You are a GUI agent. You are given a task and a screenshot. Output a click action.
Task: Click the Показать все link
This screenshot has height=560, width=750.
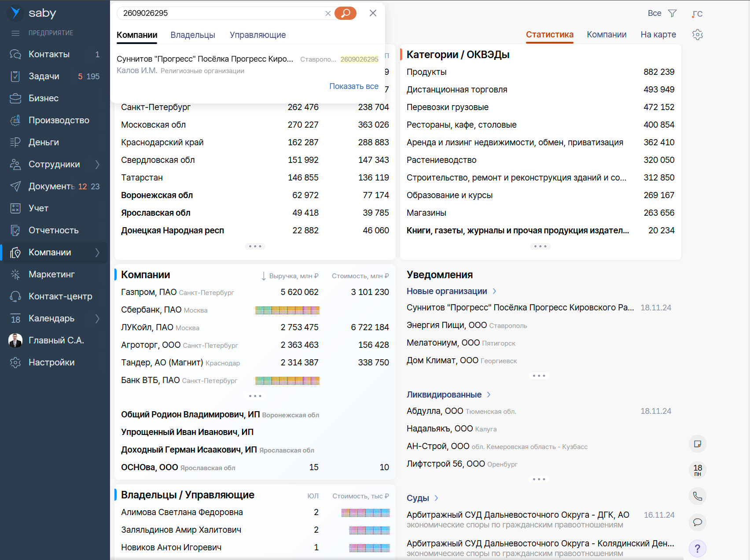(354, 86)
